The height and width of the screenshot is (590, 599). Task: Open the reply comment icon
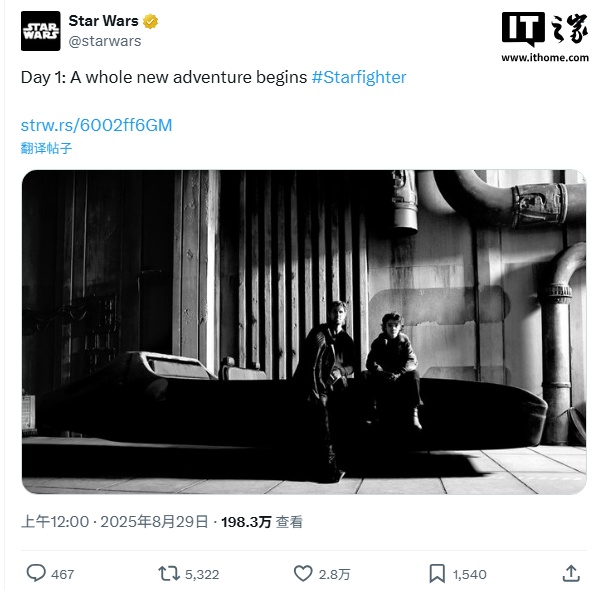pos(36,573)
